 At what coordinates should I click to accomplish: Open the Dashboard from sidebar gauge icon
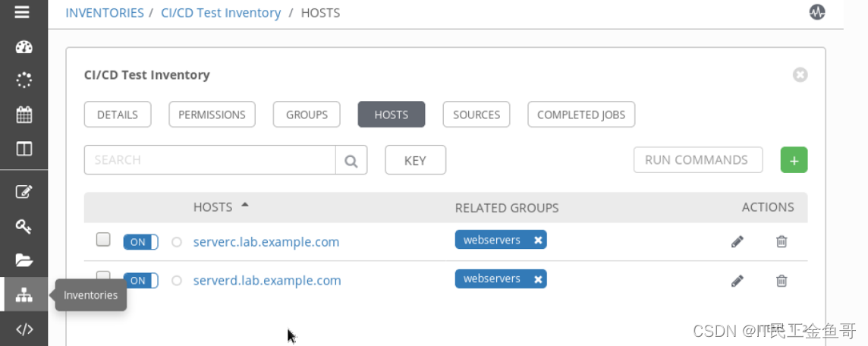click(24, 47)
